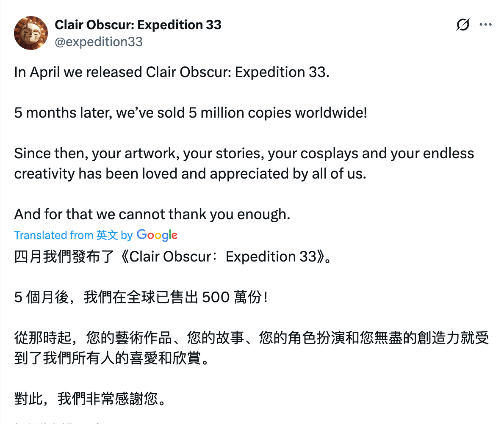
Task: Click the @expedition33 handle
Action: (x=99, y=41)
